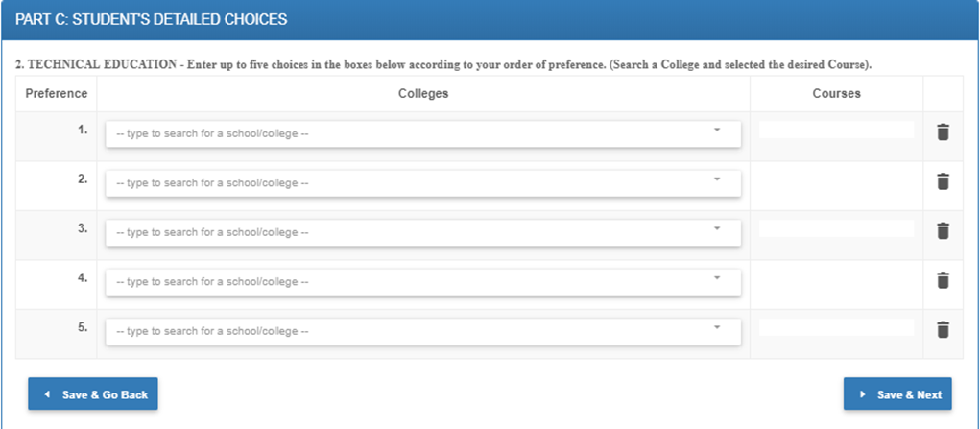
Task: Expand the preference 2 school/college selector
Action: coord(422,182)
